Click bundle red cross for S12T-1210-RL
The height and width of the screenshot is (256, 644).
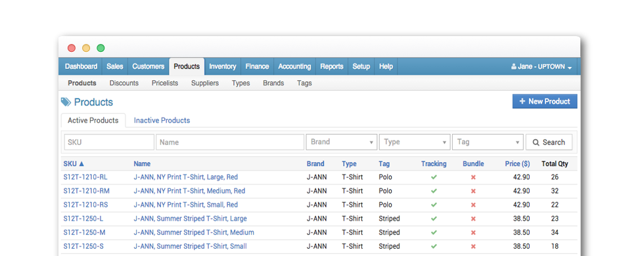point(473,177)
